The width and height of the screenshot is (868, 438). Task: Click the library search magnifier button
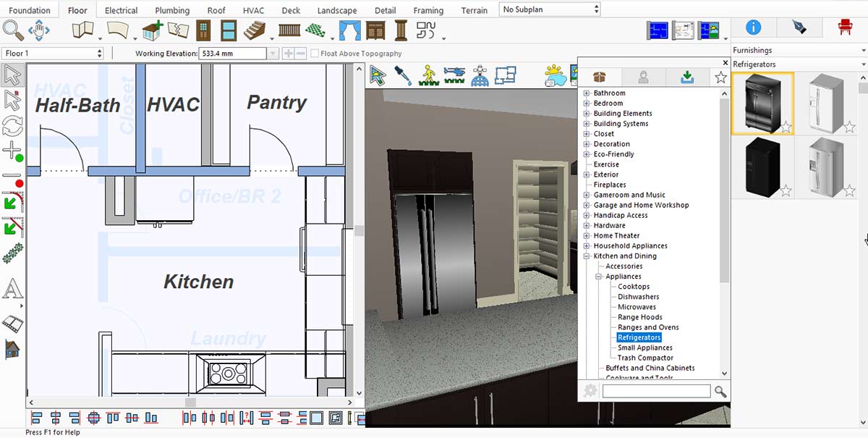tap(720, 392)
